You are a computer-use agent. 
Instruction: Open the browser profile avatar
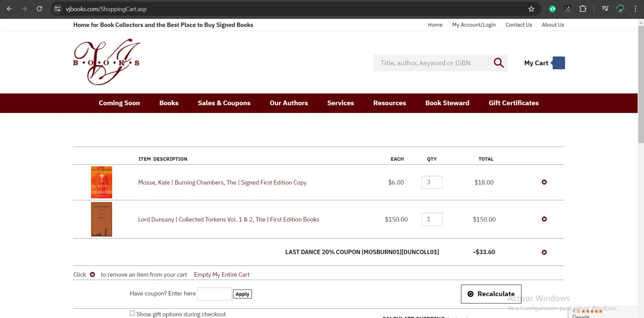coord(620,9)
